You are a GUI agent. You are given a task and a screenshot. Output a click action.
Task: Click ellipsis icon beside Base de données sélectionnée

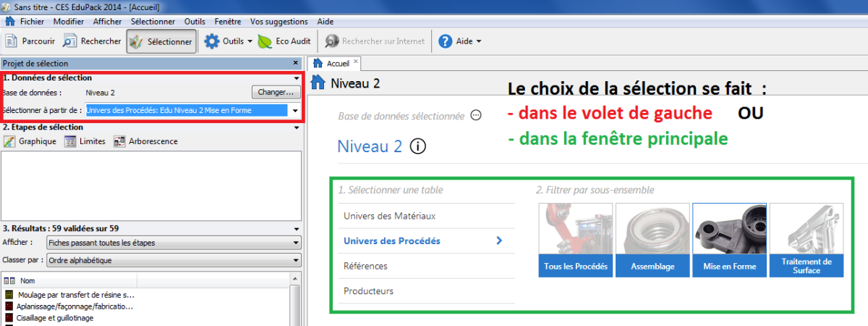point(476,115)
